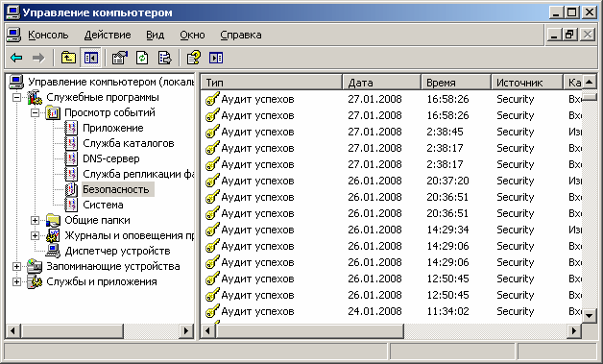The height and width of the screenshot is (364, 603).
Task: Select the Служба репликации log
Action: point(138,174)
